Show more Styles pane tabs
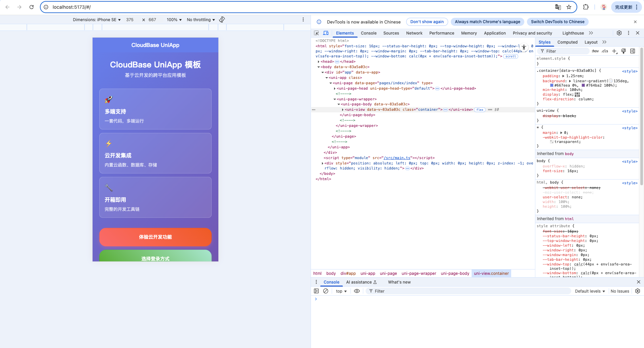Image resolution: width=644 pixels, height=348 pixels. 604,42
